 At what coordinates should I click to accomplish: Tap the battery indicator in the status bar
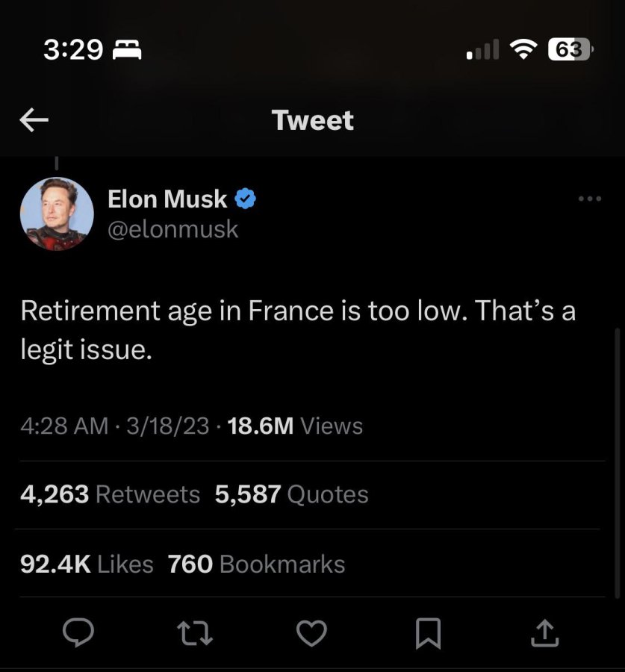[x=570, y=49]
